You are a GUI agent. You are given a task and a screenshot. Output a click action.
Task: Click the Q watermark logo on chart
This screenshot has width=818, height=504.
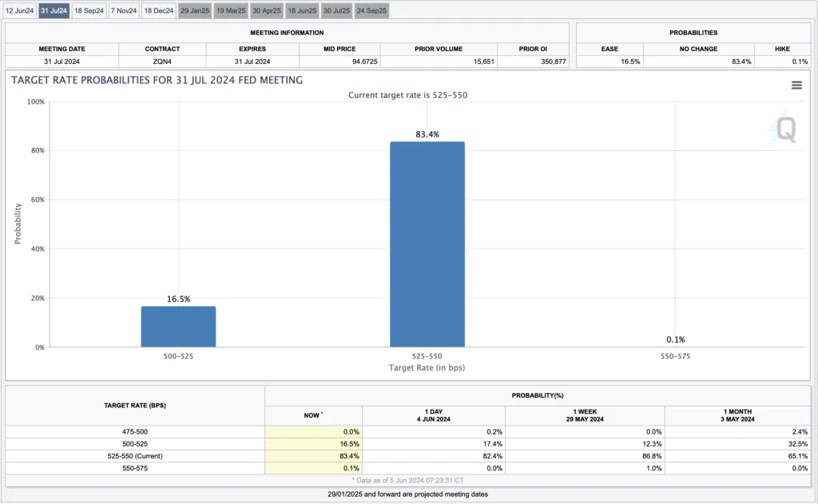coord(786,130)
